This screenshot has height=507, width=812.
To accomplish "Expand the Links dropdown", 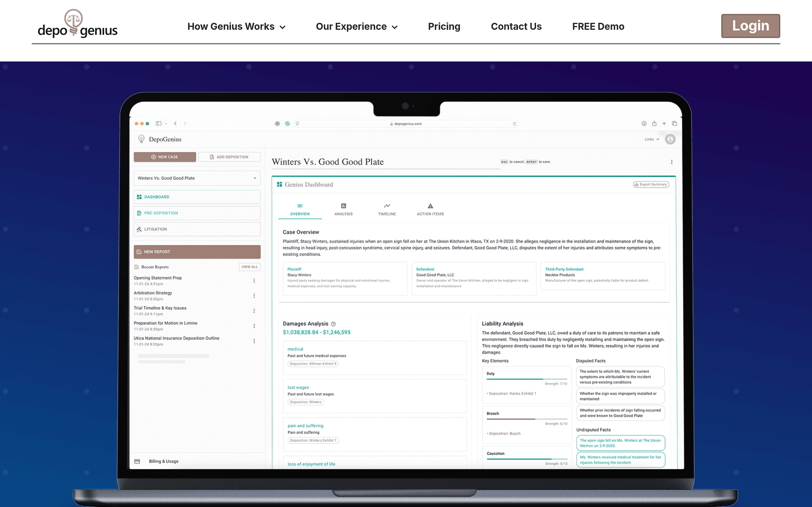I will pos(652,139).
